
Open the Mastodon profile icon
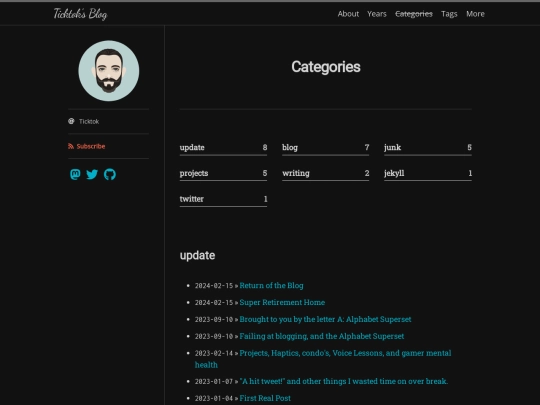(x=75, y=174)
